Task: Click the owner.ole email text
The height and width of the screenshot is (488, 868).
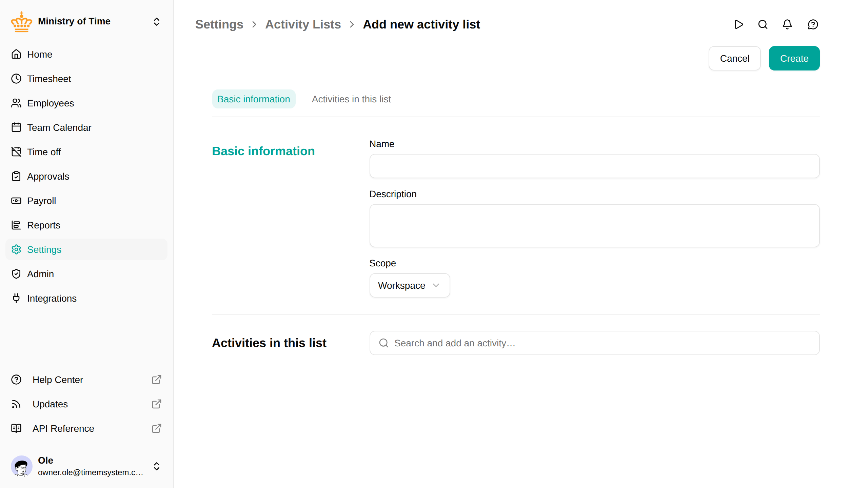Action: pos(91,472)
